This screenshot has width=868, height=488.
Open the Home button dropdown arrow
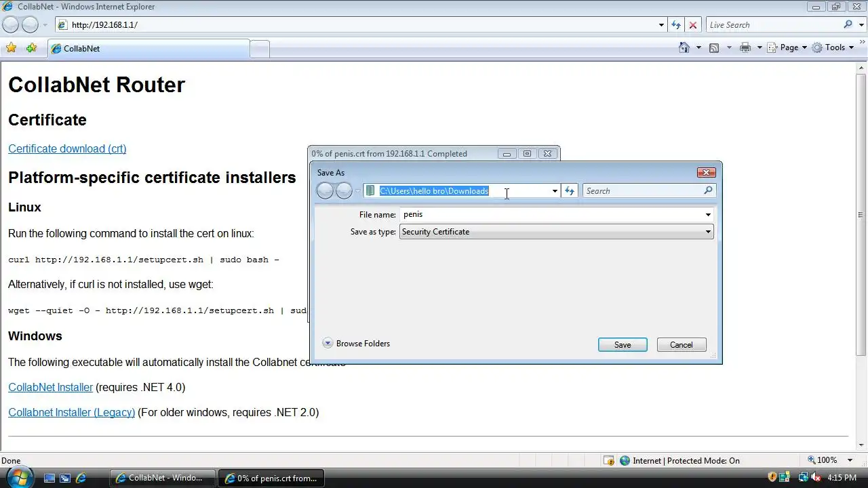698,47
